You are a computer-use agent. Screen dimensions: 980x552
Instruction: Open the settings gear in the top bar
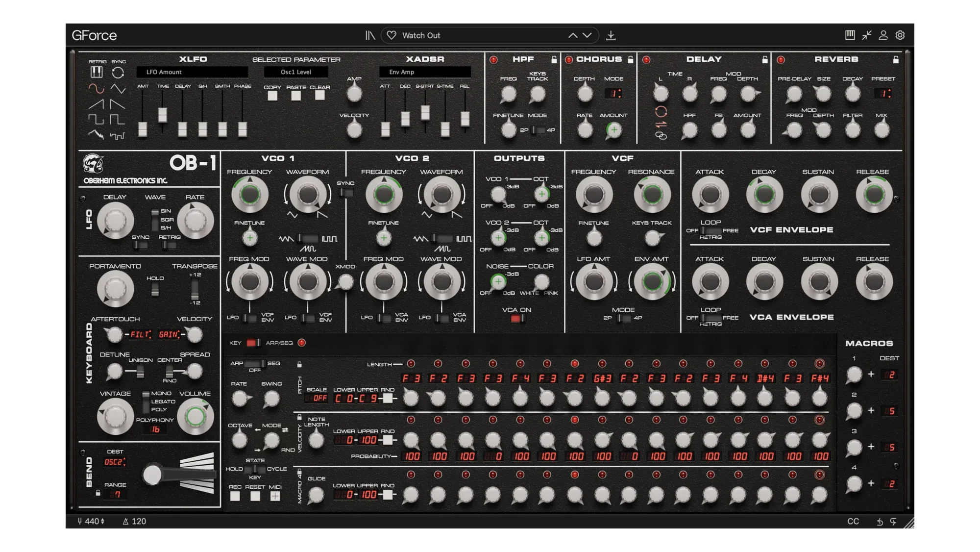(900, 35)
